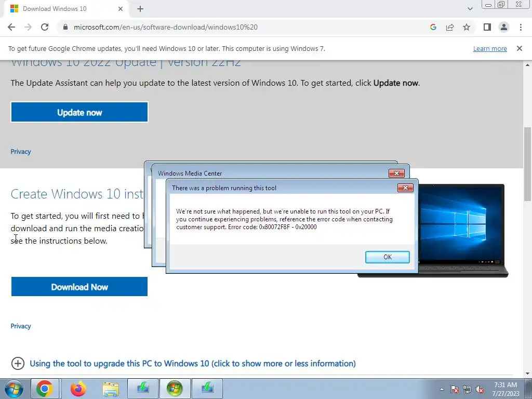Click the scrollbar down arrow

528,373
